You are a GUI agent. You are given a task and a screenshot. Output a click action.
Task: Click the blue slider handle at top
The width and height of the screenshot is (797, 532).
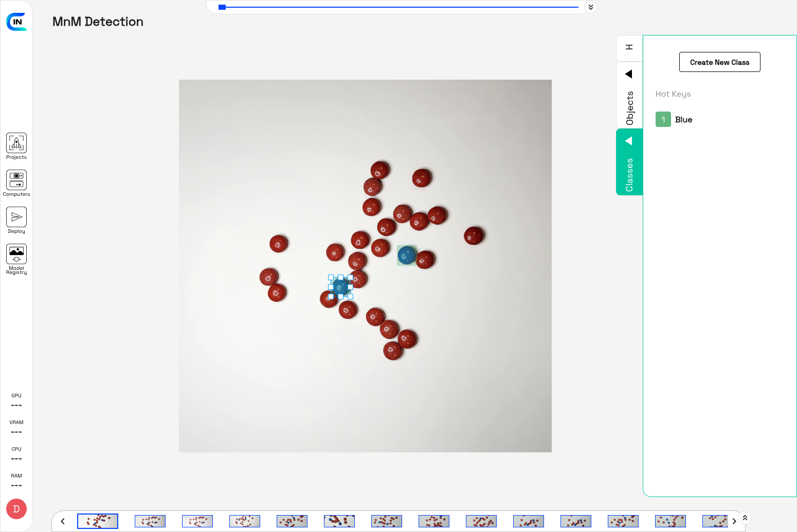pyautogui.click(x=222, y=7)
